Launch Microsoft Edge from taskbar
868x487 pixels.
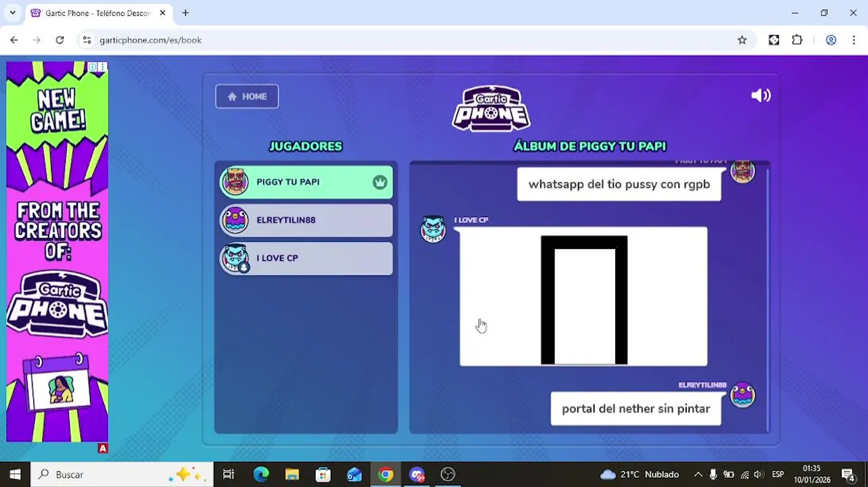point(261,474)
